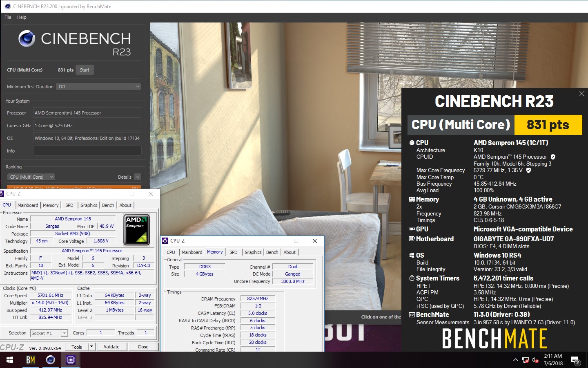
Task: Click the verified checkmark beside CPUID
Action: pos(553,157)
